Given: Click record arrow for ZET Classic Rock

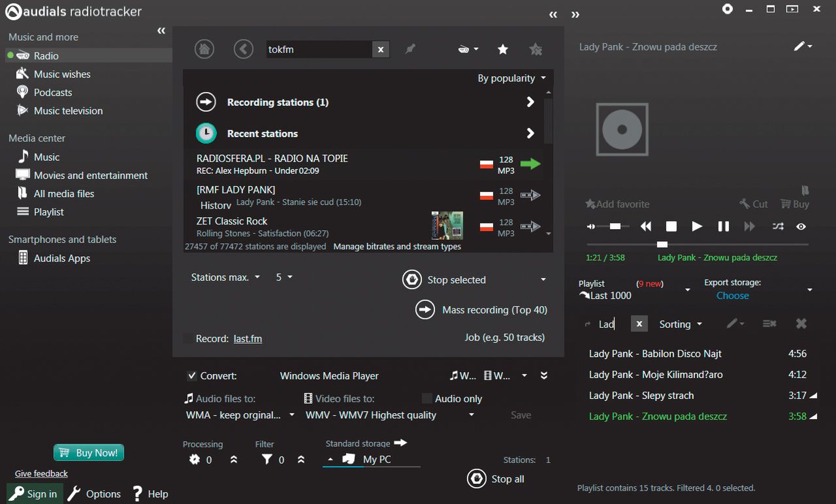Looking at the screenshot, I should [x=530, y=227].
